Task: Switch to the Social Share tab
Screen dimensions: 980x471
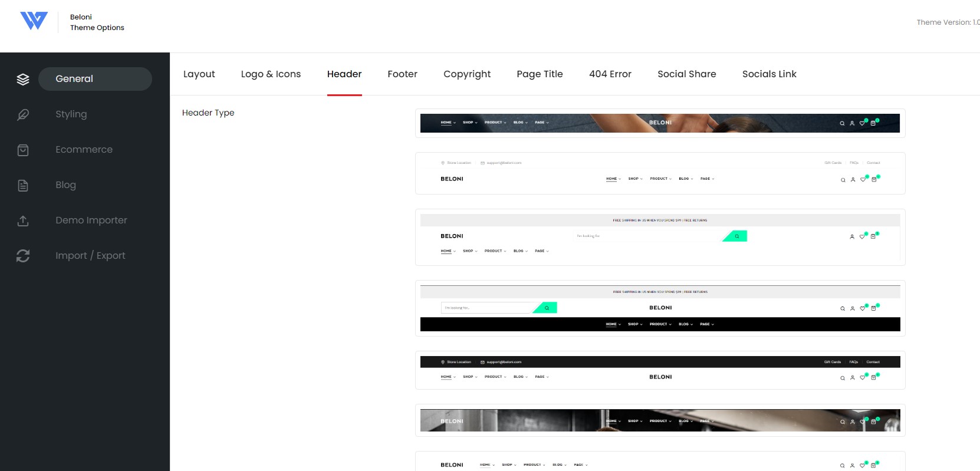Action: [x=687, y=74]
